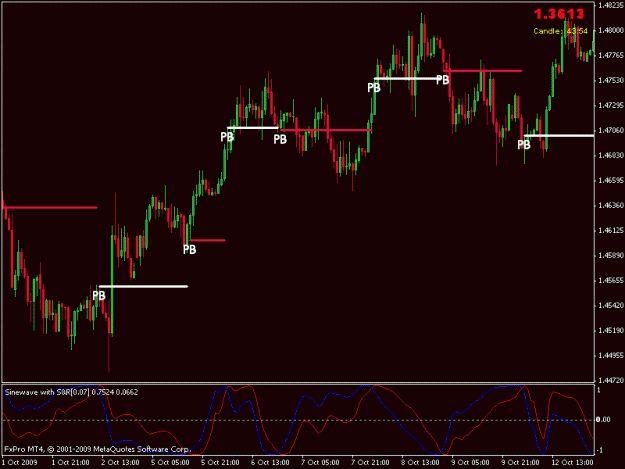Select the Sinewave with S&R indicator label
The width and height of the screenshot is (625, 469).
(x=71, y=392)
